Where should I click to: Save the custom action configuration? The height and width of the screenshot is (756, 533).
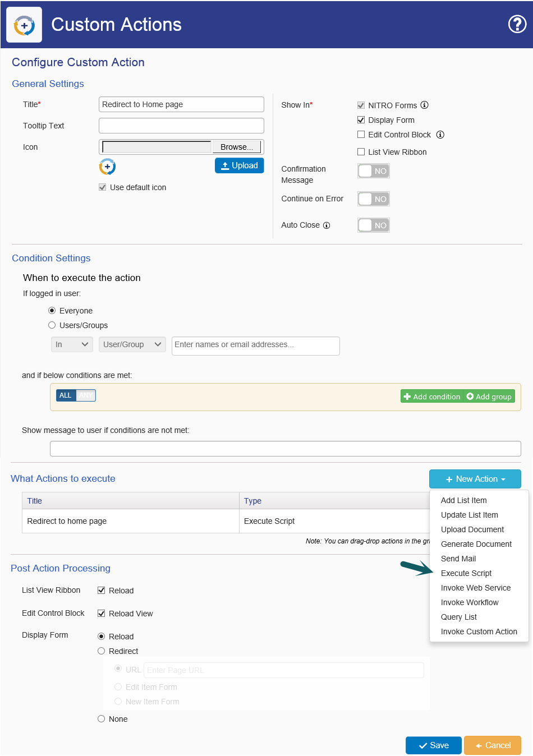tap(433, 745)
